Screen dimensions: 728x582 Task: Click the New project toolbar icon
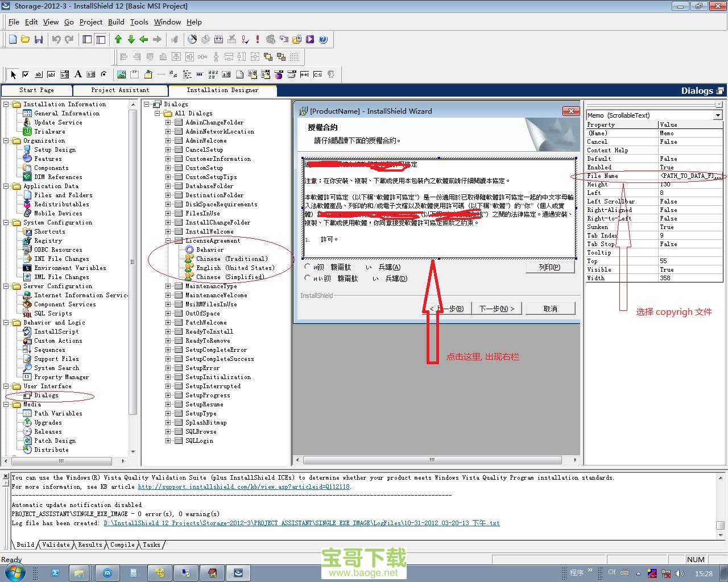13,39
